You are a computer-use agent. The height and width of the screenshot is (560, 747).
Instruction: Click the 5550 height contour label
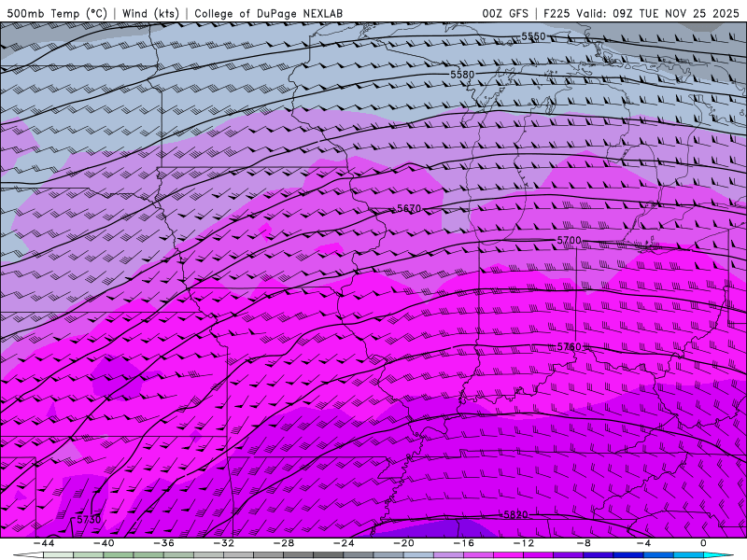533,36
